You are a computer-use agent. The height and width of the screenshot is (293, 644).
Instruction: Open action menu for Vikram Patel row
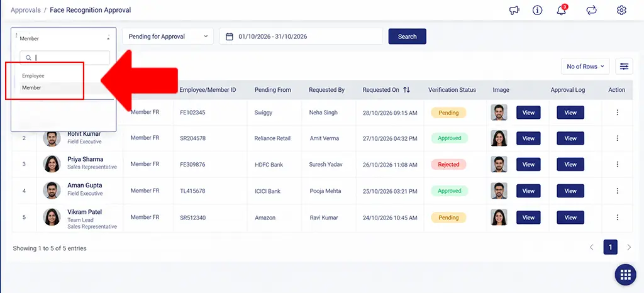point(617,217)
